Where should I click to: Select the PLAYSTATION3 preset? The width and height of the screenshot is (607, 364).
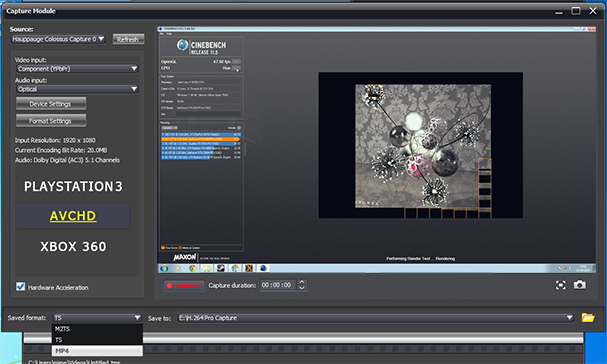73,187
